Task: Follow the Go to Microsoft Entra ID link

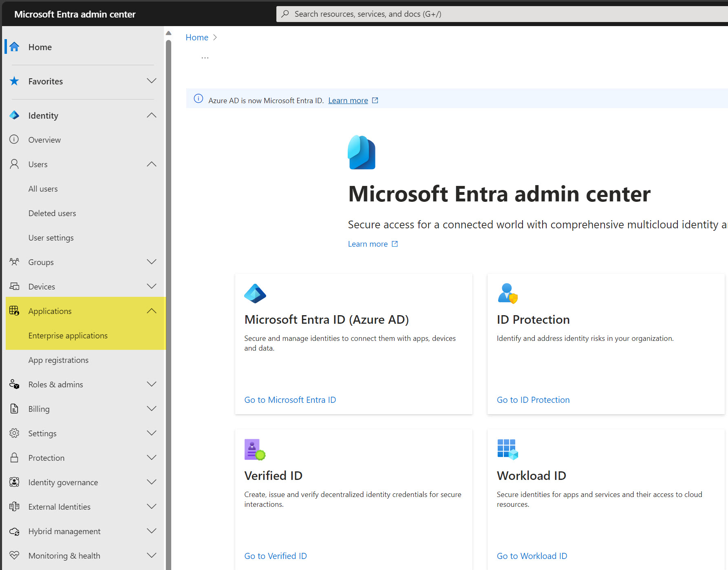Action: [x=290, y=400]
